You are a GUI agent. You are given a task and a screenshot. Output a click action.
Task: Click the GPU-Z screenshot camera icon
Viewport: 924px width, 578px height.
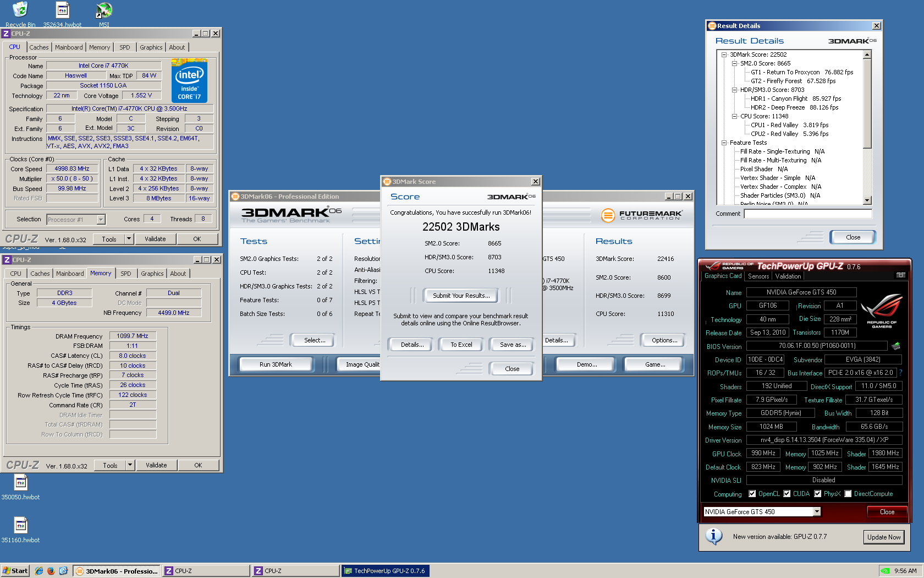[x=901, y=275]
